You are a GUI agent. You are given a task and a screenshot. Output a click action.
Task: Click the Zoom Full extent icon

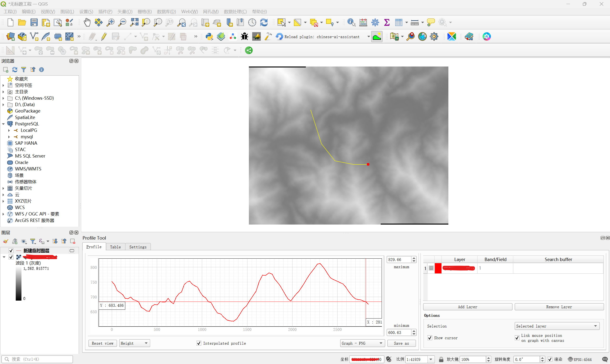[x=134, y=23]
